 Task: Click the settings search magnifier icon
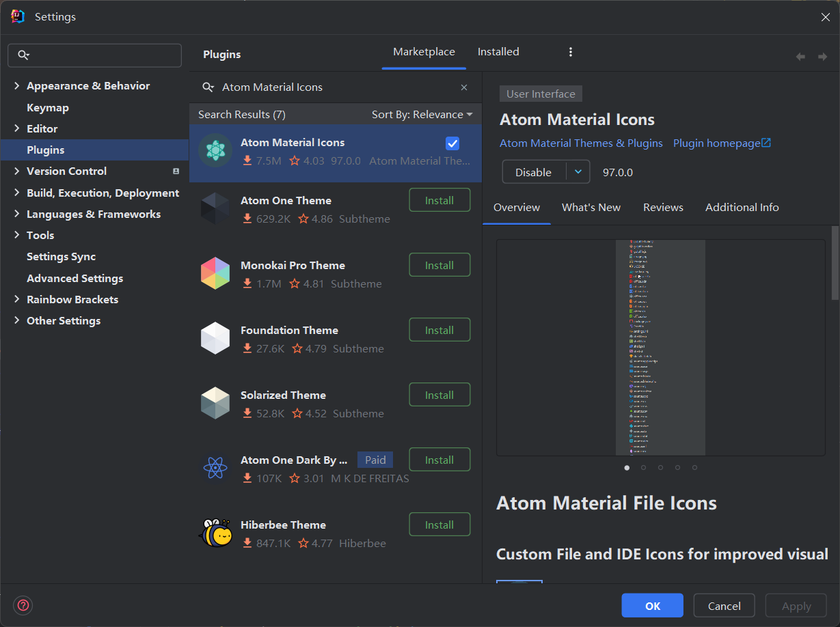(24, 55)
